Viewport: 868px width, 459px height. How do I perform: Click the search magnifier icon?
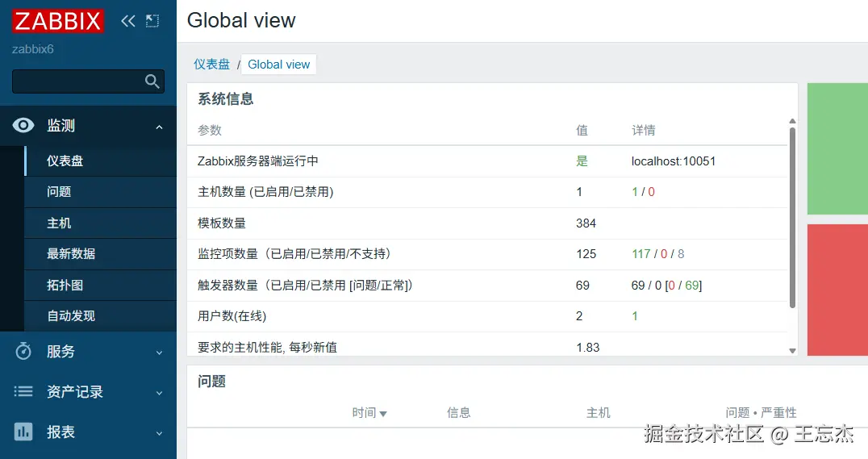pos(152,81)
